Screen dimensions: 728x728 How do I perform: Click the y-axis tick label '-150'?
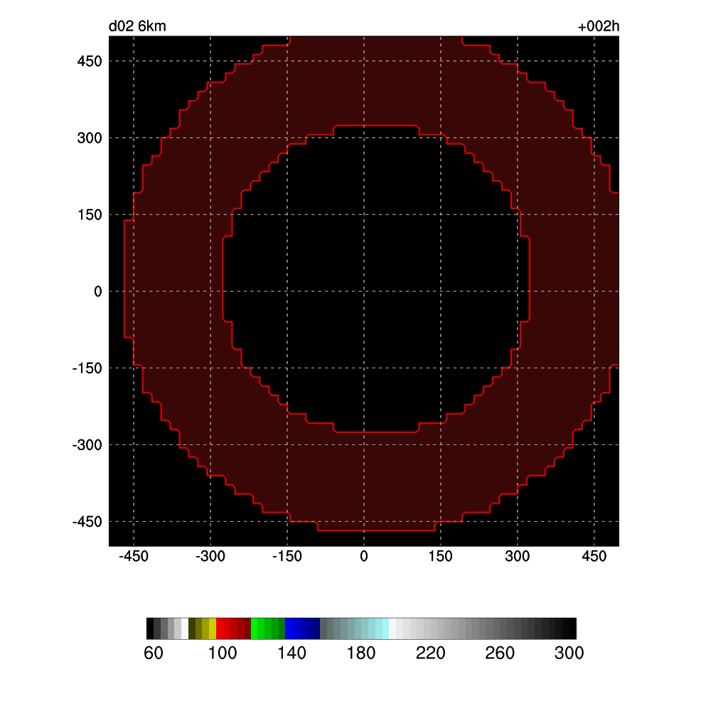[x=87, y=368]
